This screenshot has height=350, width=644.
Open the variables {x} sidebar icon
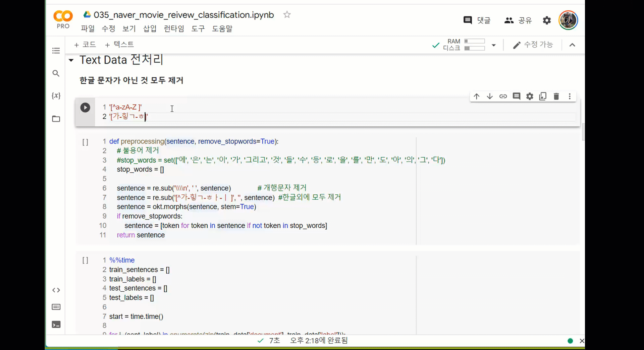[56, 96]
